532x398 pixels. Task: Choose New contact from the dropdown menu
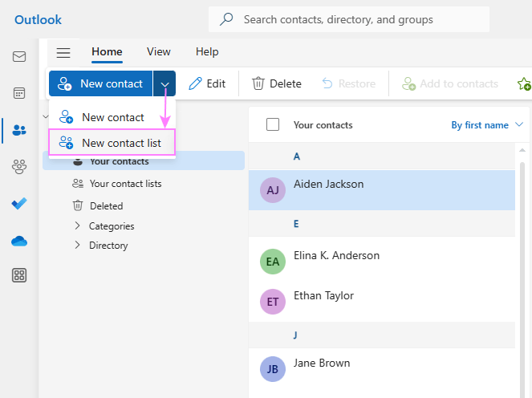pyautogui.click(x=112, y=117)
